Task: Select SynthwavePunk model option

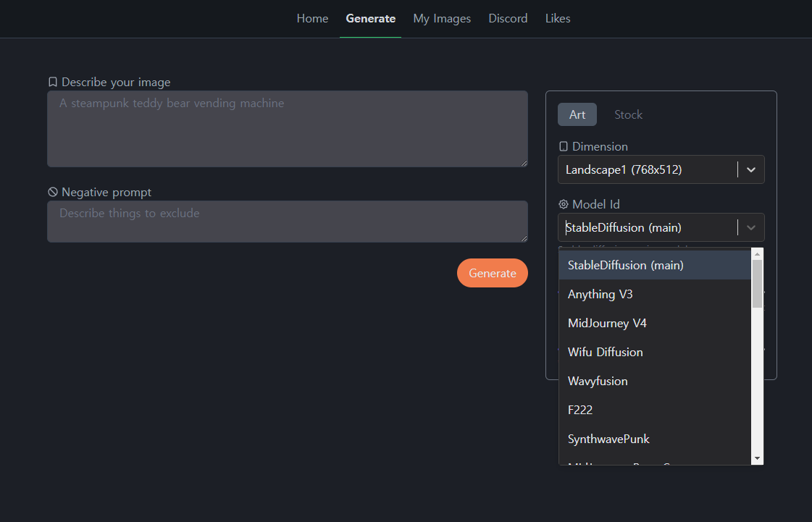Action: [x=655, y=439]
